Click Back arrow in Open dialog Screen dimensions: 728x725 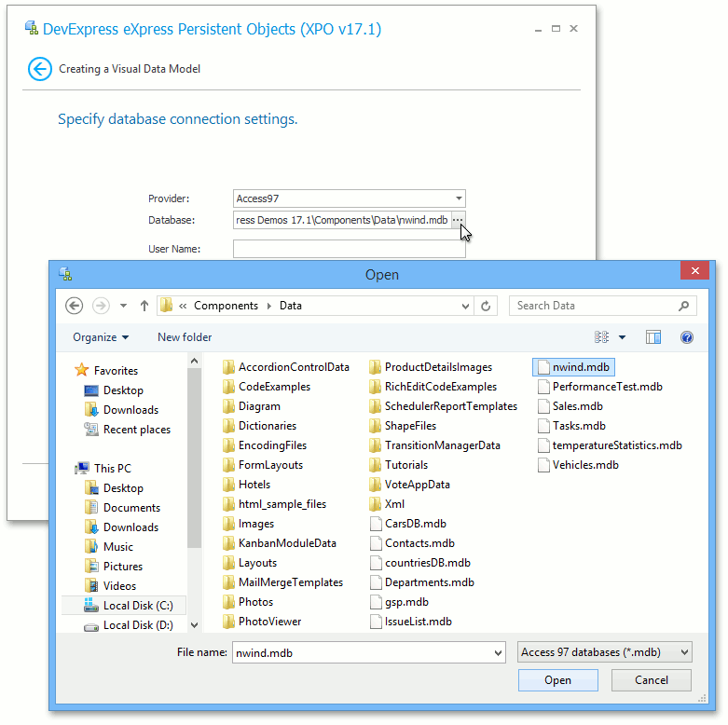[75, 306]
